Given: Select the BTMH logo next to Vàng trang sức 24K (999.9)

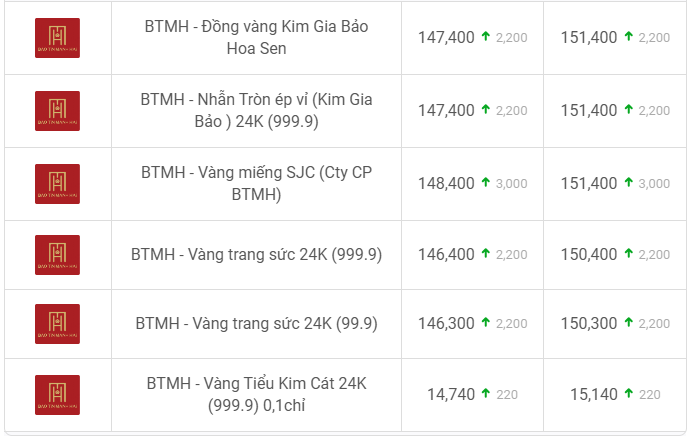Looking at the screenshot, I should tap(57, 255).
